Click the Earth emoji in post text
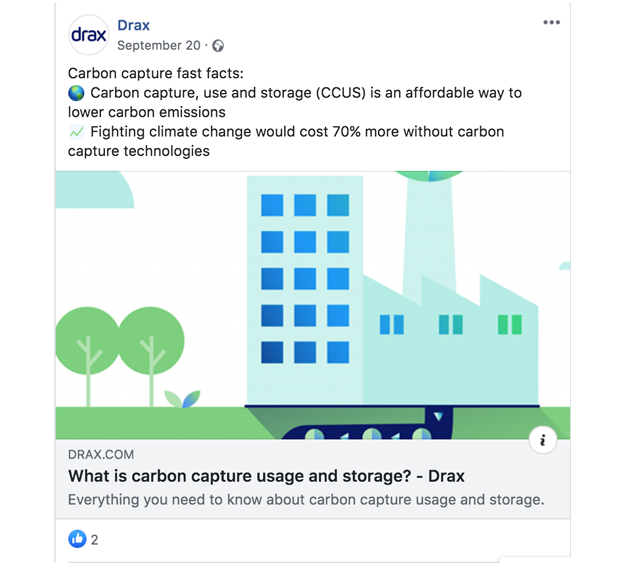Image resolution: width=630 pixels, height=565 pixels. 76,93
